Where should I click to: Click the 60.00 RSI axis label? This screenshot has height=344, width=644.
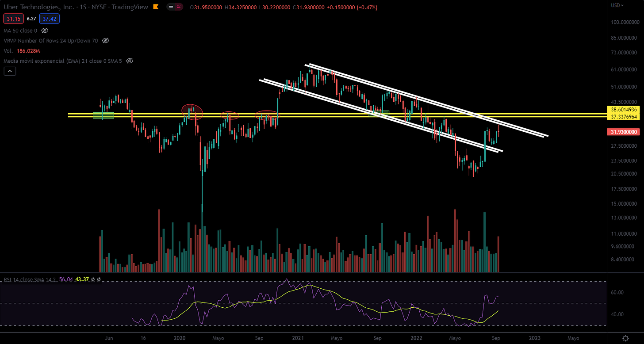617,292
